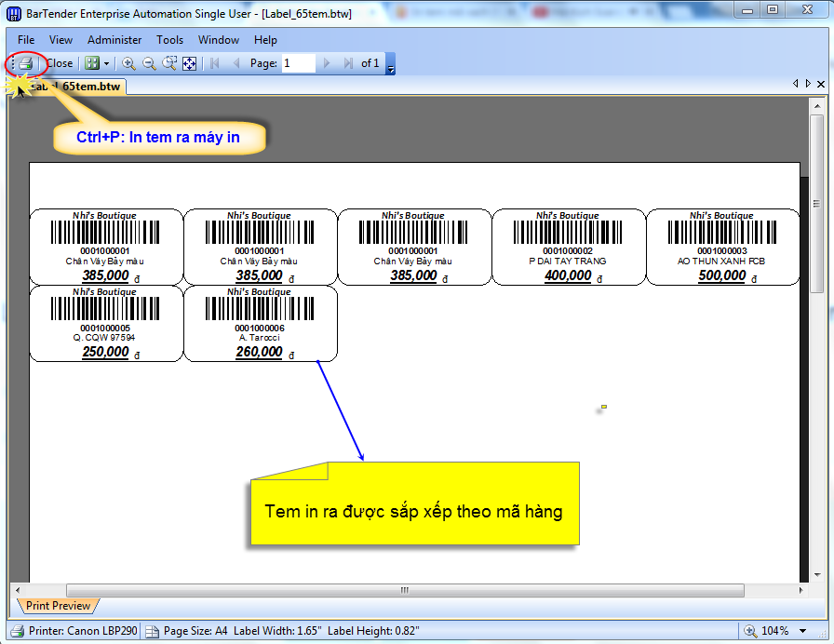This screenshot has width=834, height=644.
Task: Go to the first page arrow
Action: (x=215, y=63)
